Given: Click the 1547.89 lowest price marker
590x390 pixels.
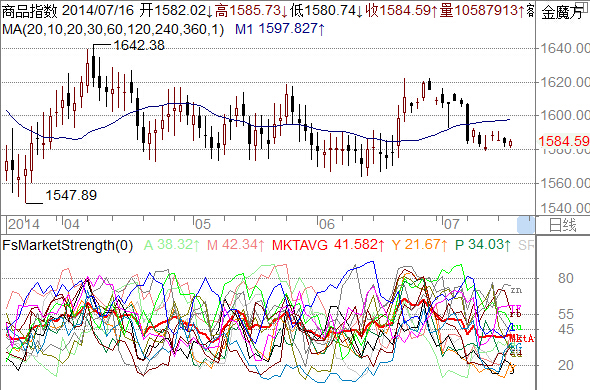Looking at the screenshot, I should pyautogui.click(x=71, y=195).
